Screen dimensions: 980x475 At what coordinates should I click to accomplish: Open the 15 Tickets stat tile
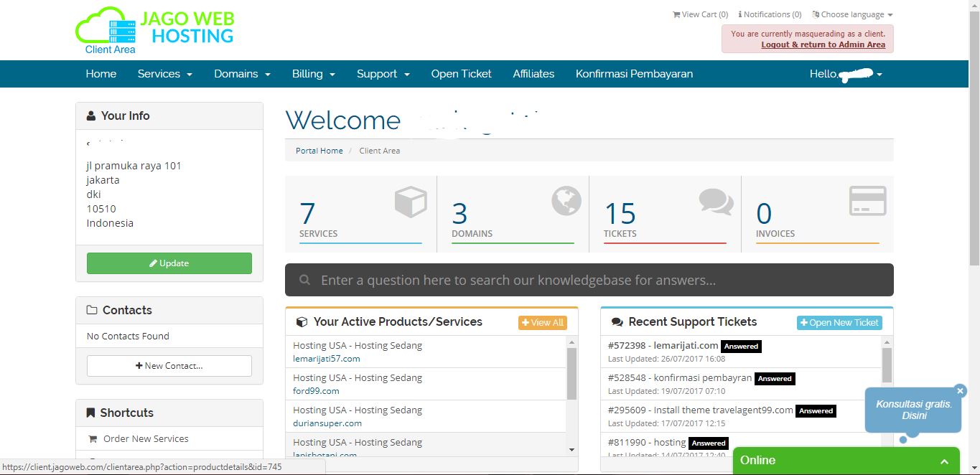665,214
